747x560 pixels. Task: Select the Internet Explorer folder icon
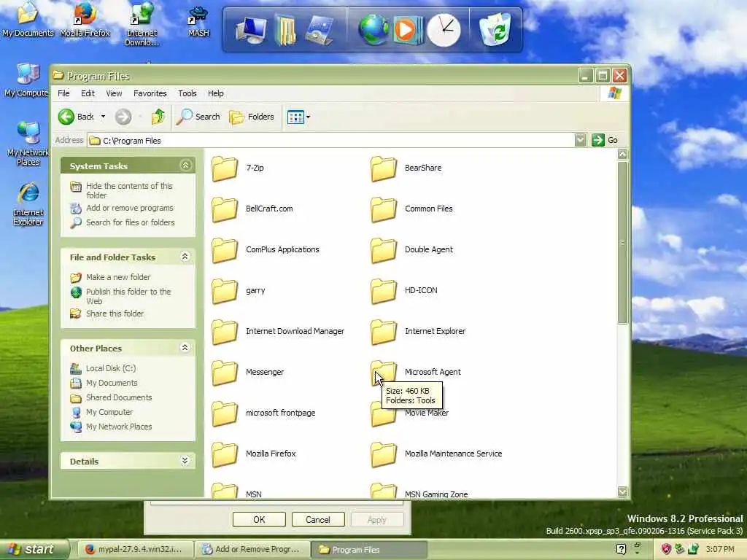pyautogui.click(x=384, y=332)
